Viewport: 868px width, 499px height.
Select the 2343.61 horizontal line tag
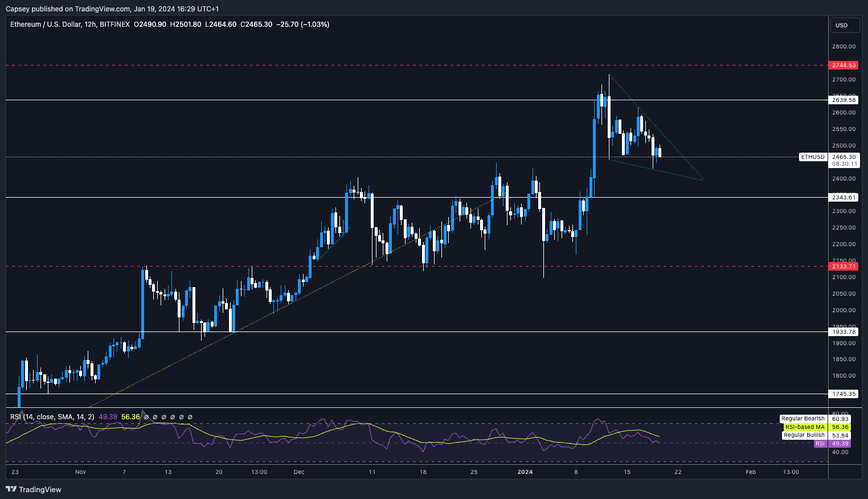[844, 197]
